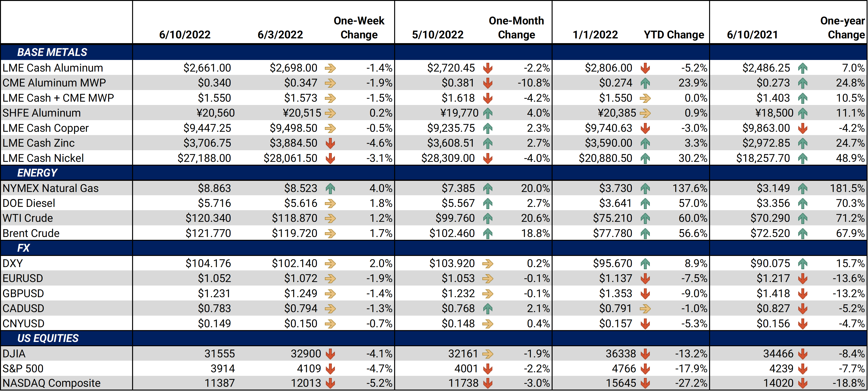The height and width of the screenshot is (391, 868).
Task: Select the US EQUITIES section header
Action: 48,338
